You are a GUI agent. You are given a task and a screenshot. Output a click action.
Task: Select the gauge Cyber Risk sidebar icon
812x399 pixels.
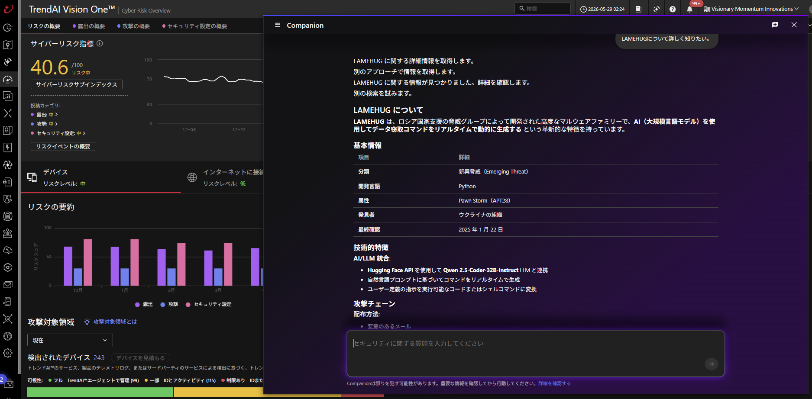pos(7,79)
